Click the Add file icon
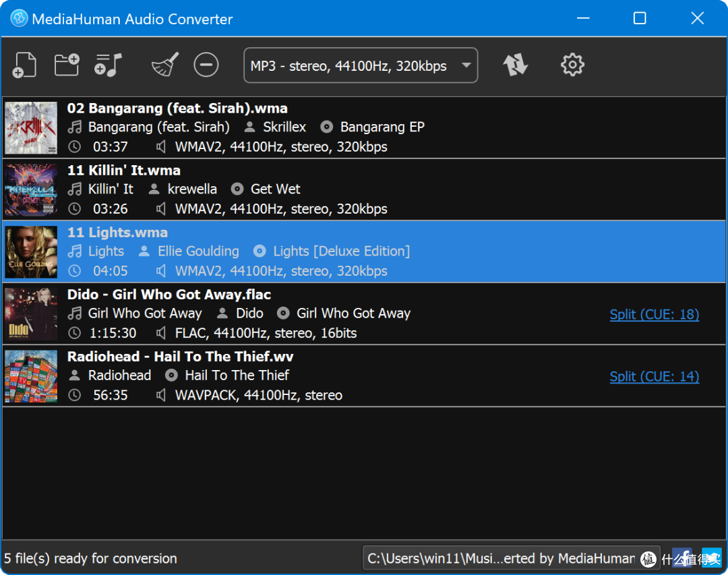The image size is (728, 575). (x=25, y=65)
